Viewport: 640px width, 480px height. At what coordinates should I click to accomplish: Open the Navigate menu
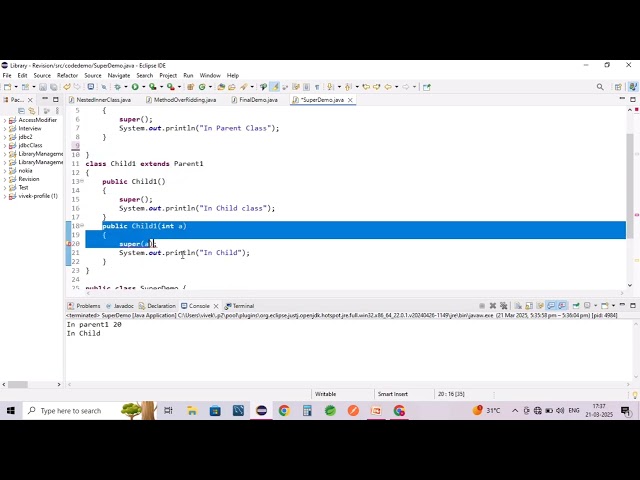coord(119,76)
